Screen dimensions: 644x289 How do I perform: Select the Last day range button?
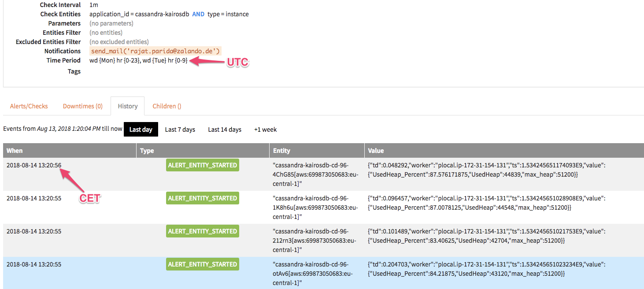click(141, 130)
